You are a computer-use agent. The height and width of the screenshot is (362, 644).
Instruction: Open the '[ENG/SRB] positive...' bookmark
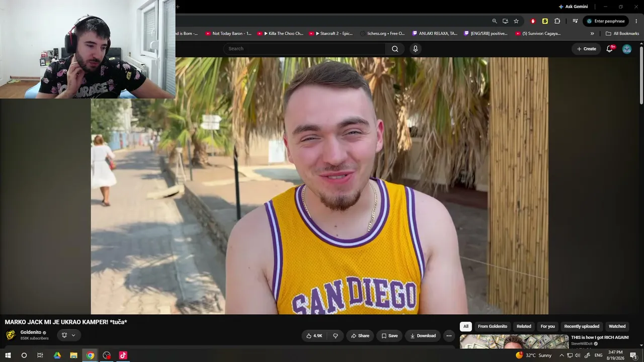pyautogui.click(x=486, y=34)
